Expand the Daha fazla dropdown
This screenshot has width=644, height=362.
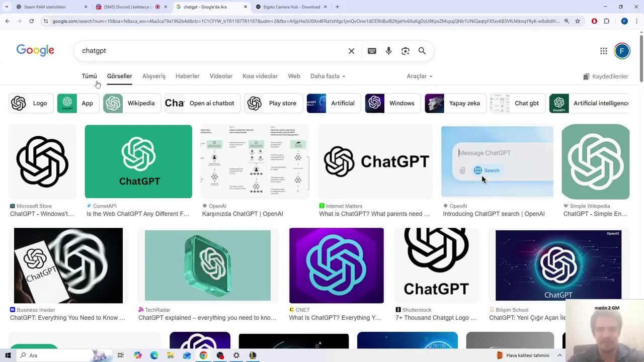pyautogui.click(x=328, y=76)
